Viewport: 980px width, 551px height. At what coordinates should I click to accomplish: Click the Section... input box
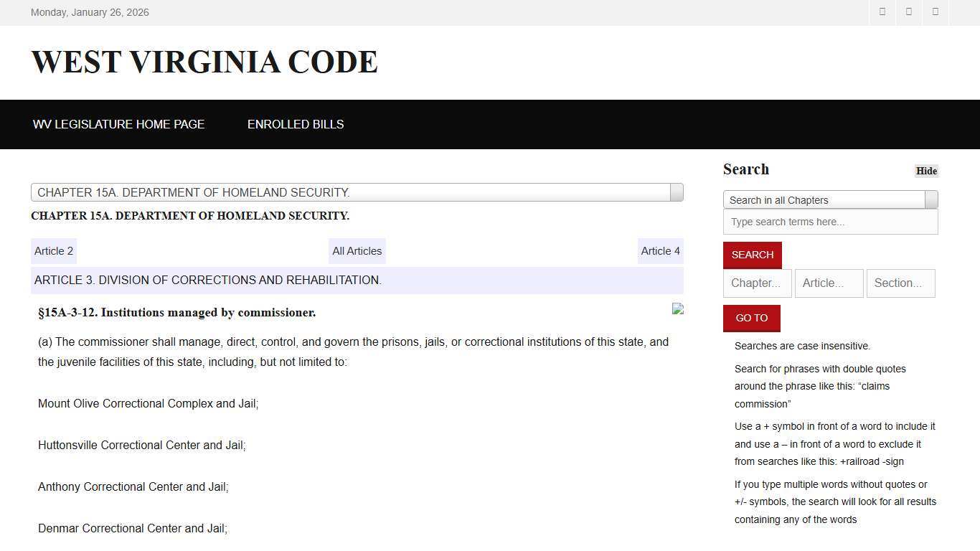tap(900, 283)
